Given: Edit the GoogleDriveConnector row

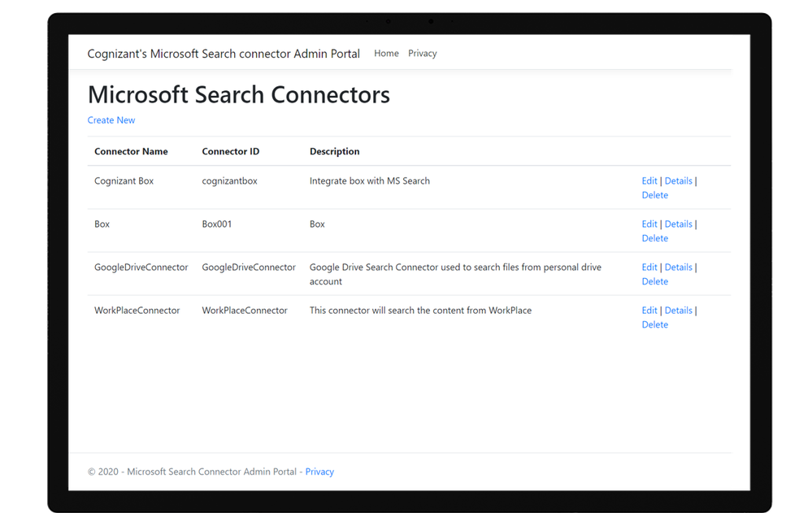Looking at the screenshot, I should (649, 267).
